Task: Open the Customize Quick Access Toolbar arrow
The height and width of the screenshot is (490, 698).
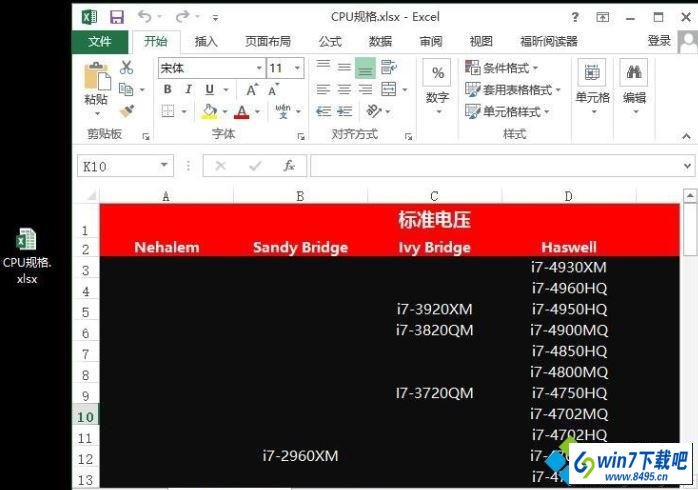Action: (215, 18)
